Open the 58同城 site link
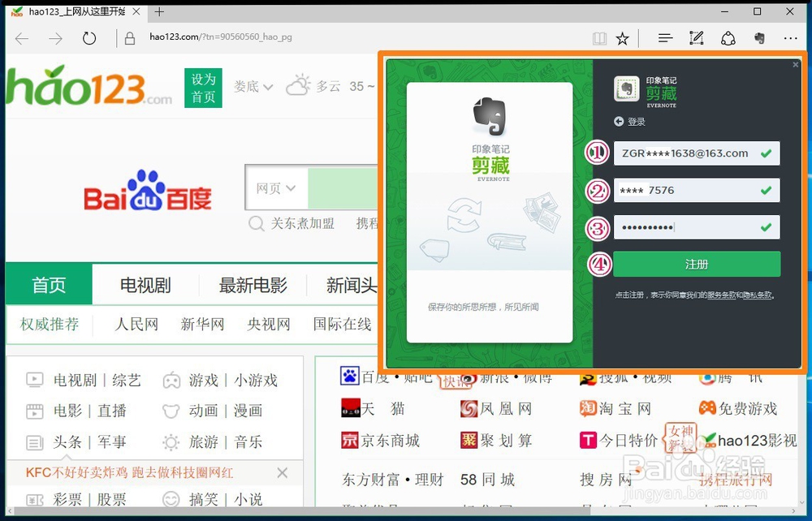 tap(487, 480)
